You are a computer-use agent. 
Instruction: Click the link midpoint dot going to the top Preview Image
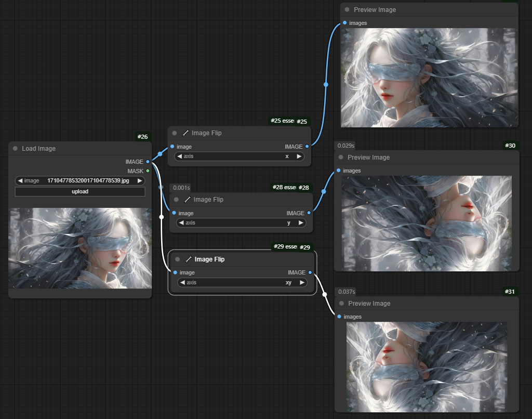coord(326,84)
